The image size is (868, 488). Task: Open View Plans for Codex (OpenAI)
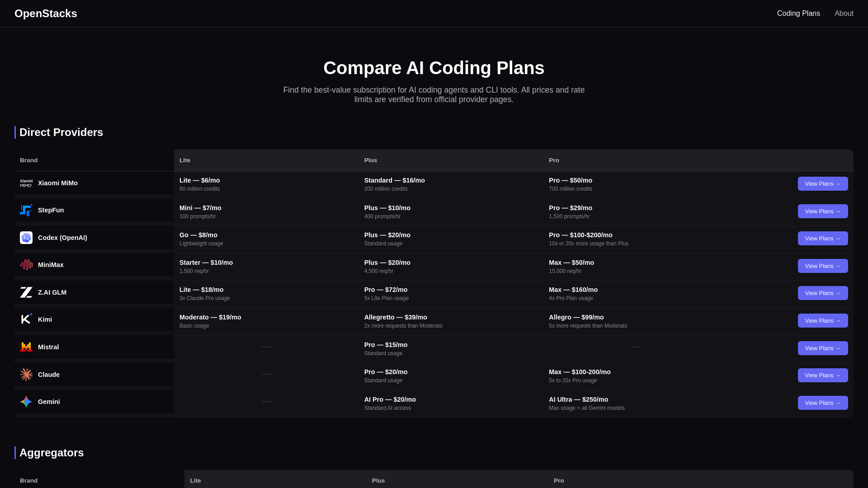822,239
